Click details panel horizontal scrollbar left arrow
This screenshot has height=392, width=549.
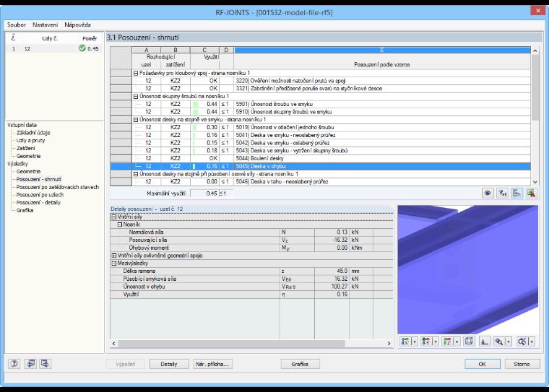pyautogui.click(x=114, y=344)
